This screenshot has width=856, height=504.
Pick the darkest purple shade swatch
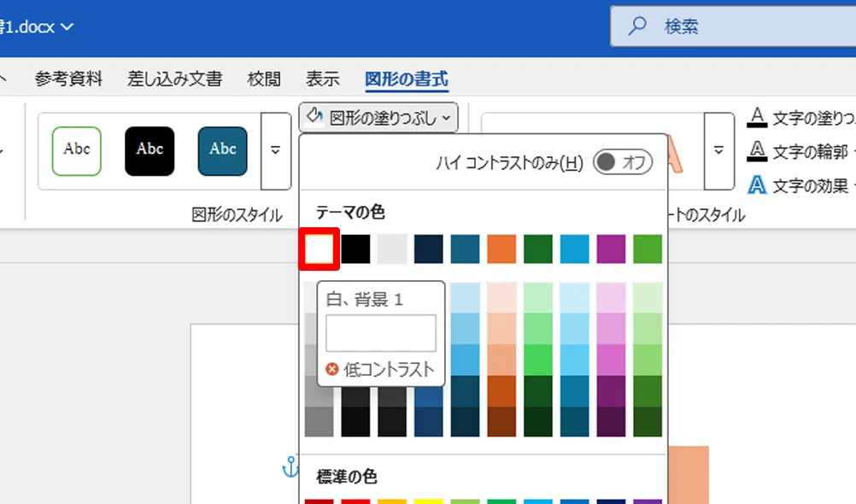click(611, 421)
